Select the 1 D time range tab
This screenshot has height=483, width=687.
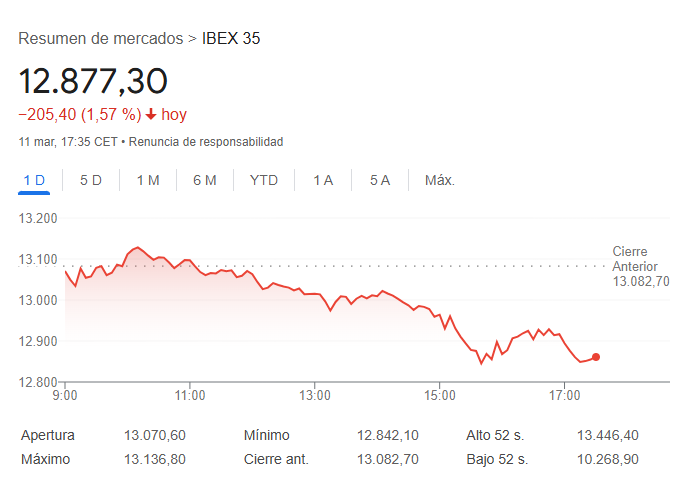[x=34, y=180]
